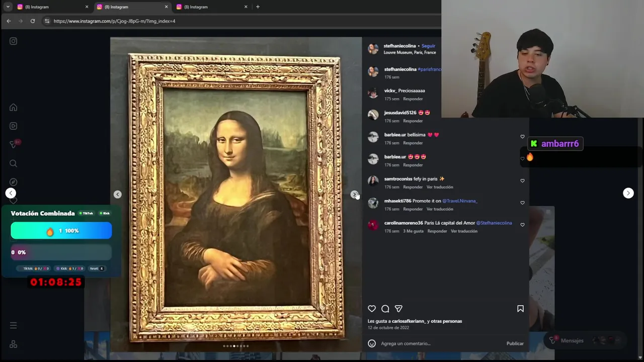Click the Mona Lisa photo
Viewport: 644px width, 362px height.
point(236,194)
